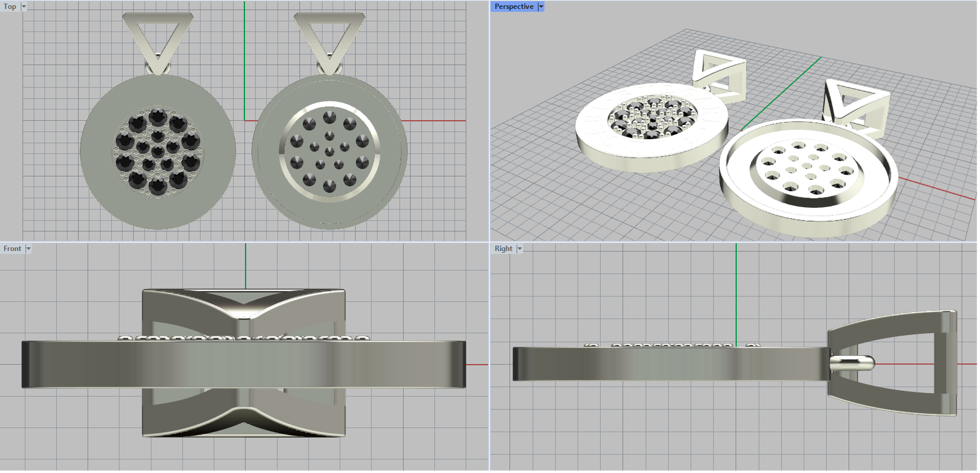Open the Top viewport dropdown menu arrow
This screenshot has height=473, width=980.
tap(24, 7)
